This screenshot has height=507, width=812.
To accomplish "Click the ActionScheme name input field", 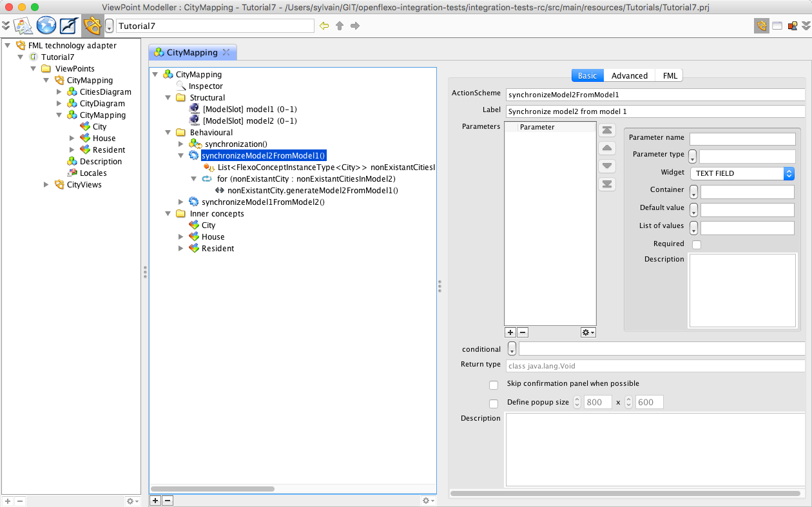I will tap(655, 95).
